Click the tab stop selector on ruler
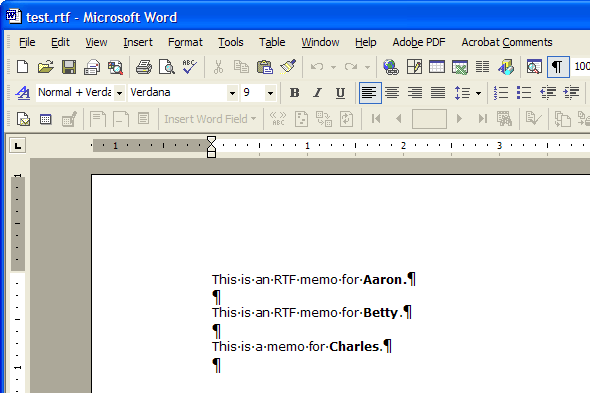This screenshot has height=393, width=590. pos(18,146)
